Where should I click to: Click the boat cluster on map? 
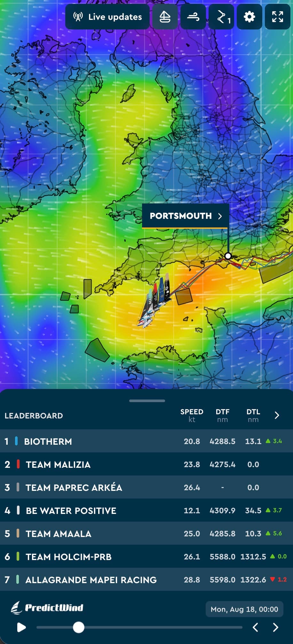pyautogui.click(x=154, y=301)
